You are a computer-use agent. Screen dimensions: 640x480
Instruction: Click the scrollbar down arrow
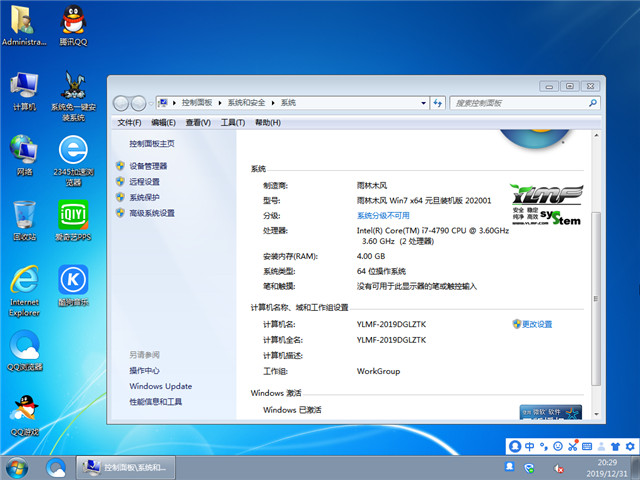point(596,414)
